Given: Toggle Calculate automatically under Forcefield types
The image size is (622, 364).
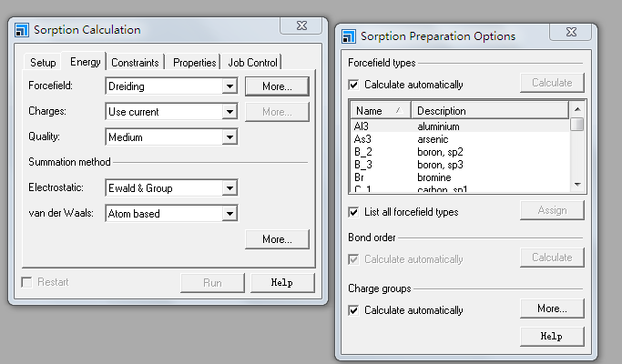Looking at the screenshot, I should coord(354,85).
